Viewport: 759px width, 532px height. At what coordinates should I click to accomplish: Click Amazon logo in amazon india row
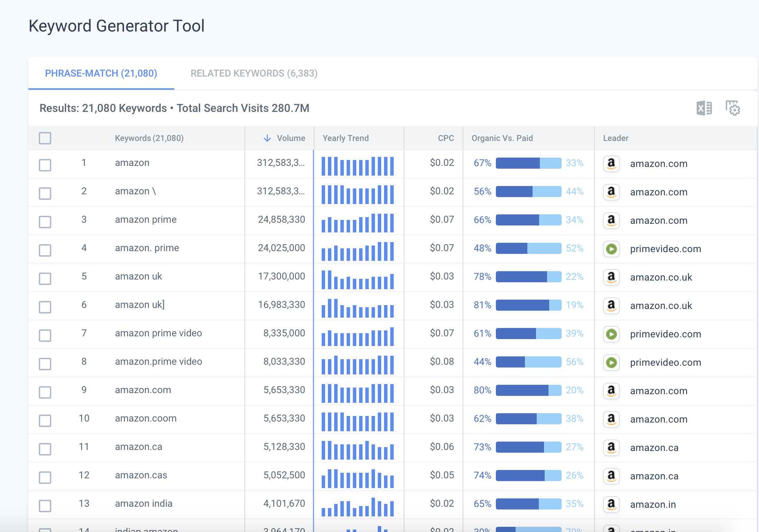coord(611,504)
